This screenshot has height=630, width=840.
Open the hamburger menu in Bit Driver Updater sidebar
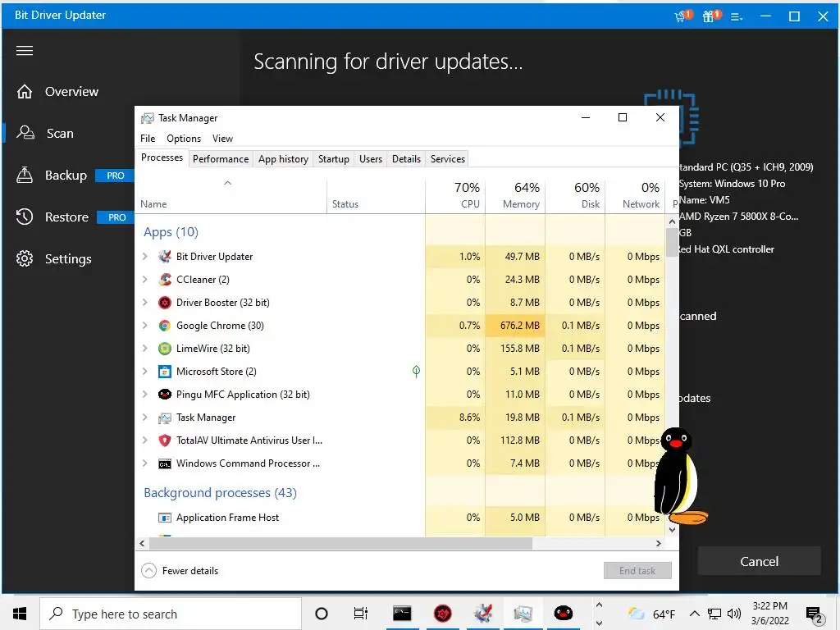coord(25,51)
